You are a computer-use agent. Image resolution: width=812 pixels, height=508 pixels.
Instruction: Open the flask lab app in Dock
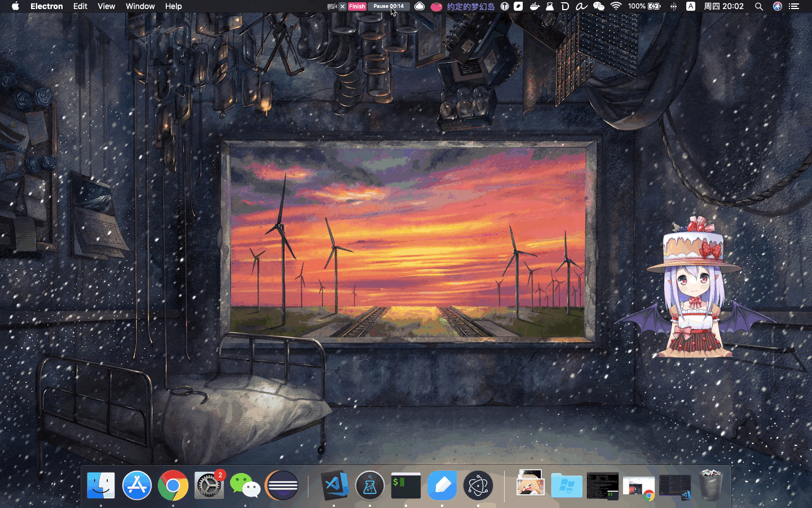(x=370, y=485)
